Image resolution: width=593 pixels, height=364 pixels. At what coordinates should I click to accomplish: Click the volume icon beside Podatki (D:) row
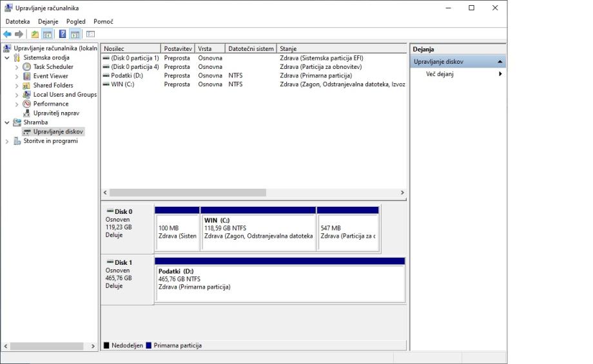pos(106,75)
